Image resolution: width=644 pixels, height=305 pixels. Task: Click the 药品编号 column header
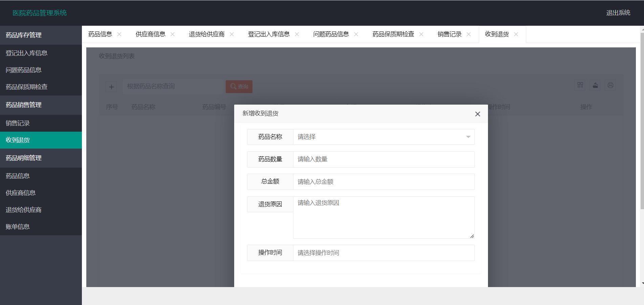click(x=214, y=107)
